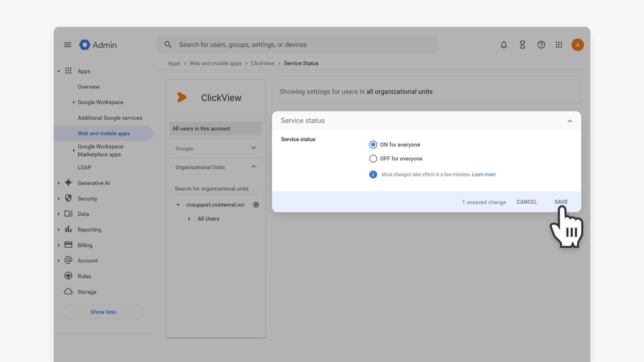Expand the Groups section
The height and width of the screenshot is (362, 644).
216,148
